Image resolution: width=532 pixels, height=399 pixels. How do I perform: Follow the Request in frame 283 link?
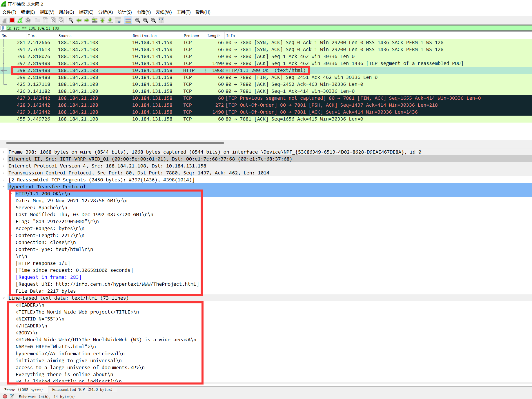pyautogui.click(x=48, y=277)
